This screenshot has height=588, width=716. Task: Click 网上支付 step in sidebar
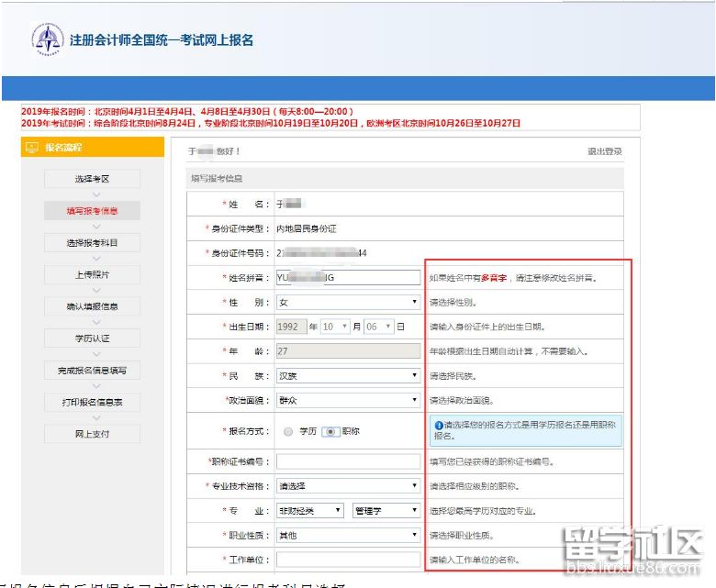pos(93,434)
